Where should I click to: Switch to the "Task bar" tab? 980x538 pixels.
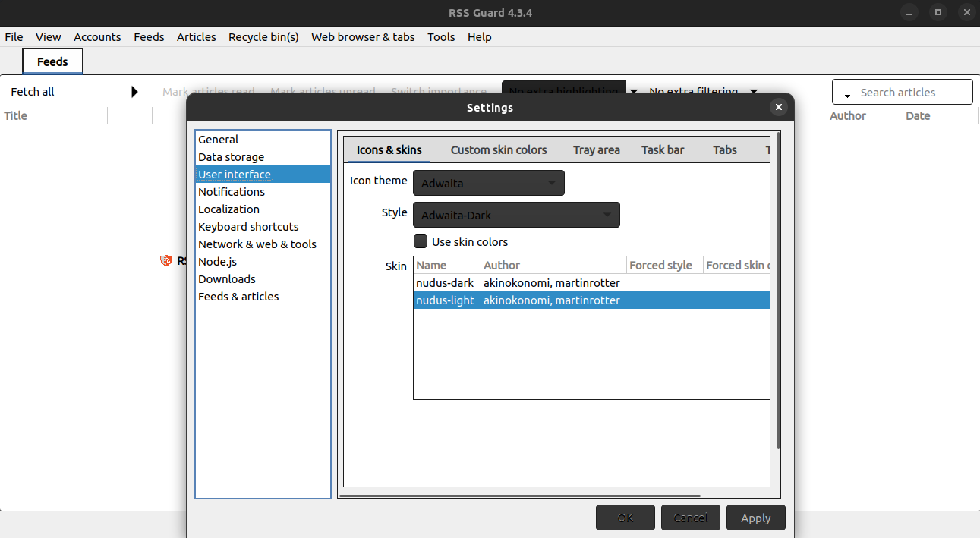(x=662, y=149)
